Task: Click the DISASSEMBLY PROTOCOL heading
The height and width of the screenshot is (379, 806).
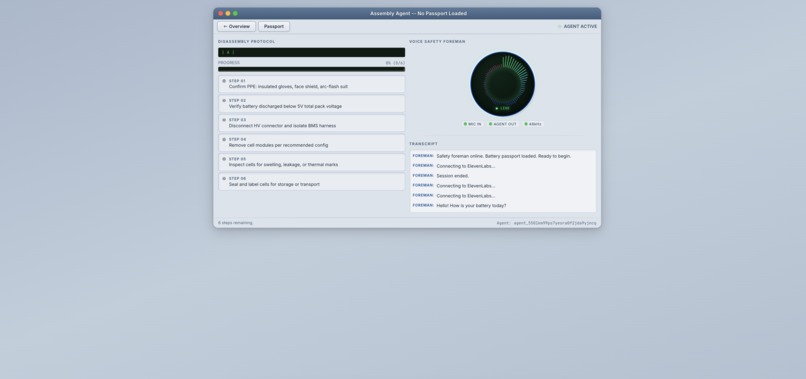Action: click(x=246, y=42)
